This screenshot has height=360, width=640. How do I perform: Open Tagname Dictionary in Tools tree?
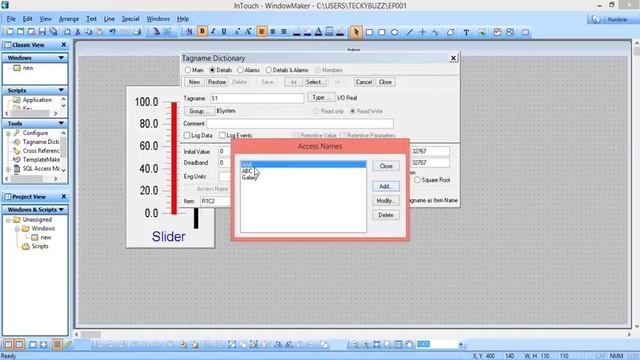click(x=40, y=142)
